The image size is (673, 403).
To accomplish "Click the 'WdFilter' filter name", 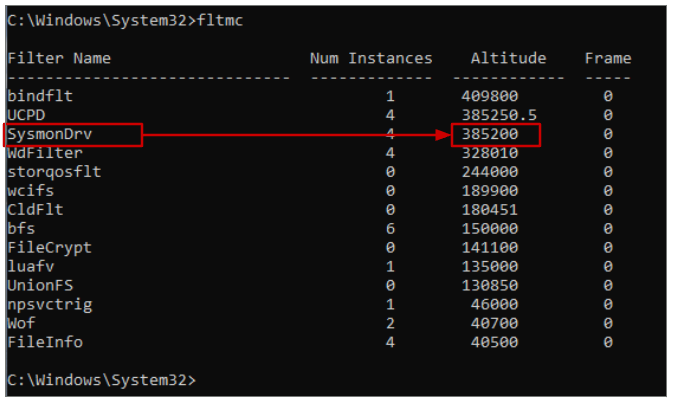I will pos(45,153).
